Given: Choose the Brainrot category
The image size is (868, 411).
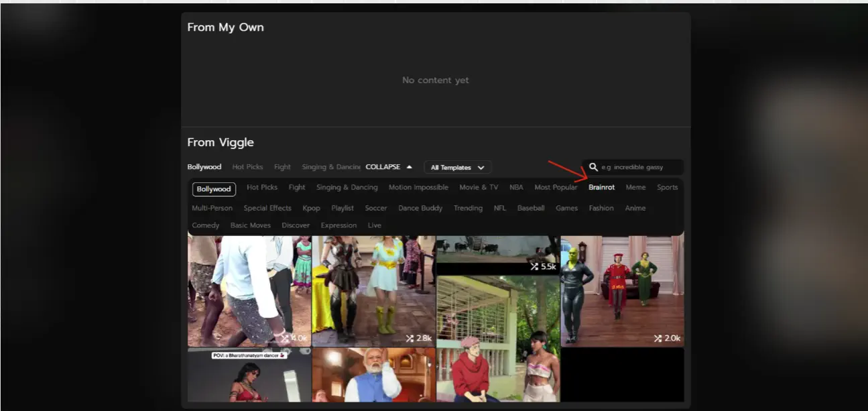Looking at the screenshot, I should pyautogui.click(x=602, y=188).
